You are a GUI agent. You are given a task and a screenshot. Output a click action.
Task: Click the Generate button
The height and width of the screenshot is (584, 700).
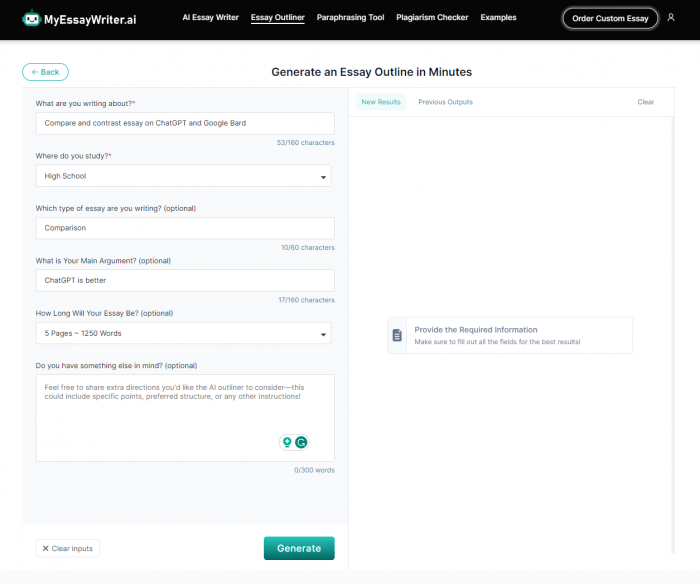299,548
